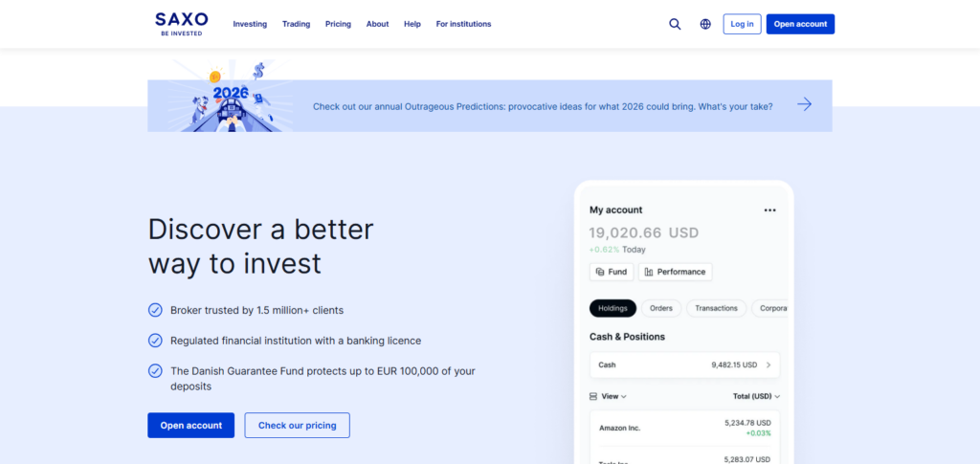Click the Performance chart button
980x464 pixels.
[675, 272]
